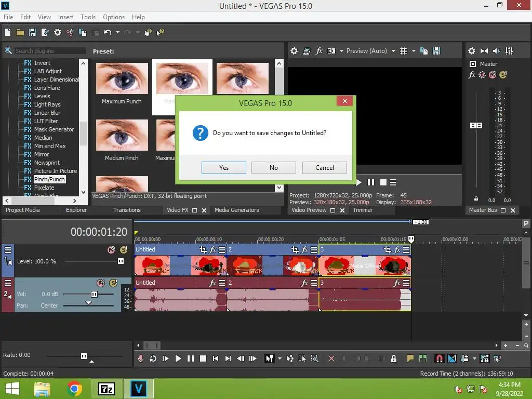Click No in the save dialog

click(x=274, y=168)
